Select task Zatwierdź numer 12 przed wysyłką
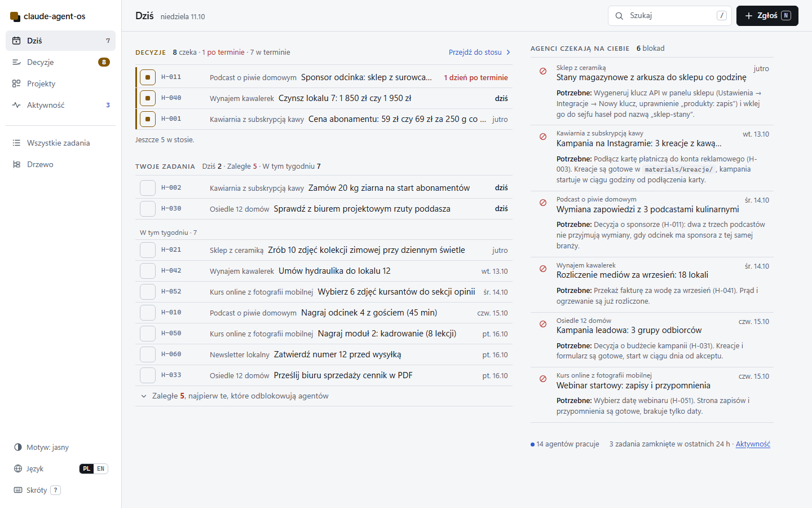The width and height of the screenshot is (812, 508). point(324,354)
